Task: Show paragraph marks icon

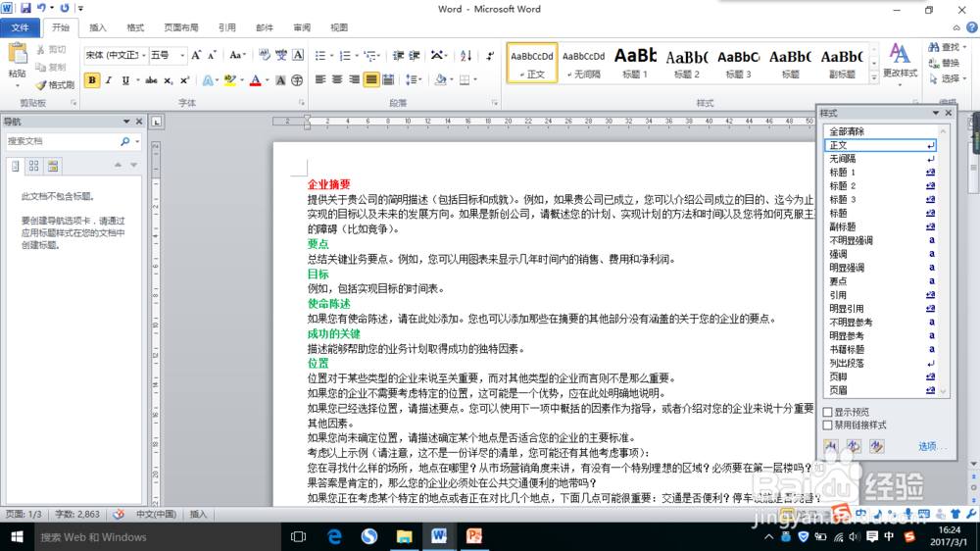Action: [490, 56]
